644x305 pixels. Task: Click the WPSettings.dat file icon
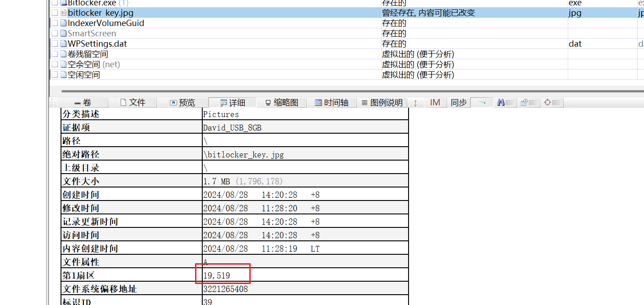[63, 44]
